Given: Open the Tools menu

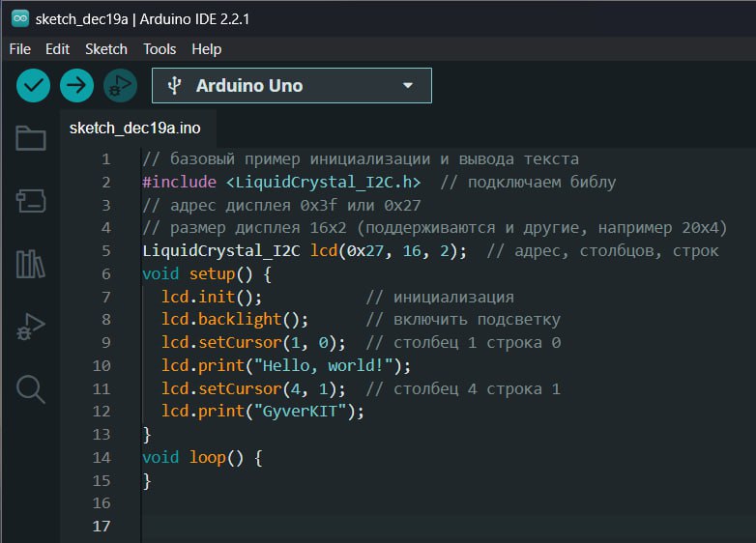Looking at the screenshot, I should [x=160, y=49].
